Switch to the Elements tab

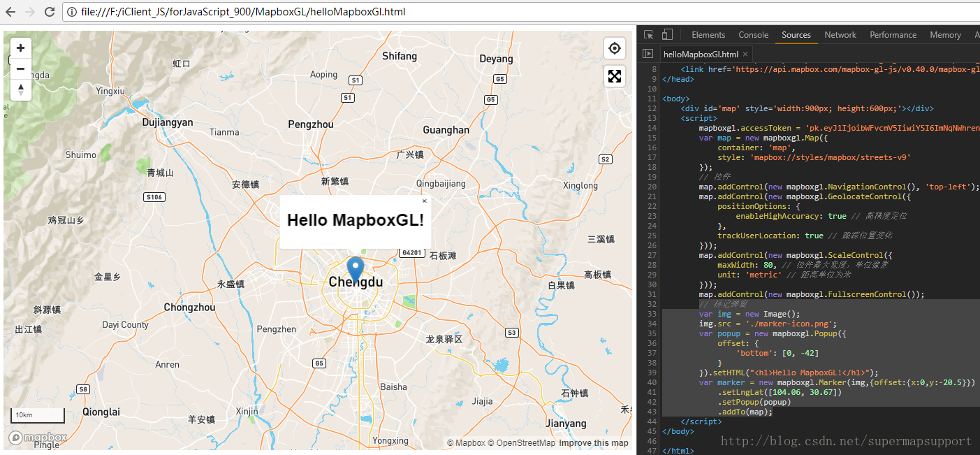tap(708, 35)
